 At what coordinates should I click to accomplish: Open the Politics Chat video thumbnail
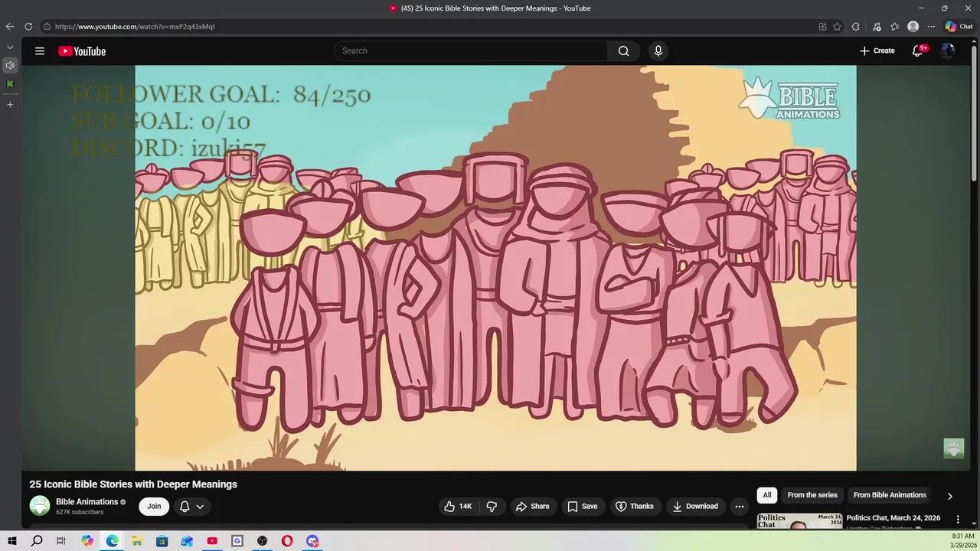point(799,521)
